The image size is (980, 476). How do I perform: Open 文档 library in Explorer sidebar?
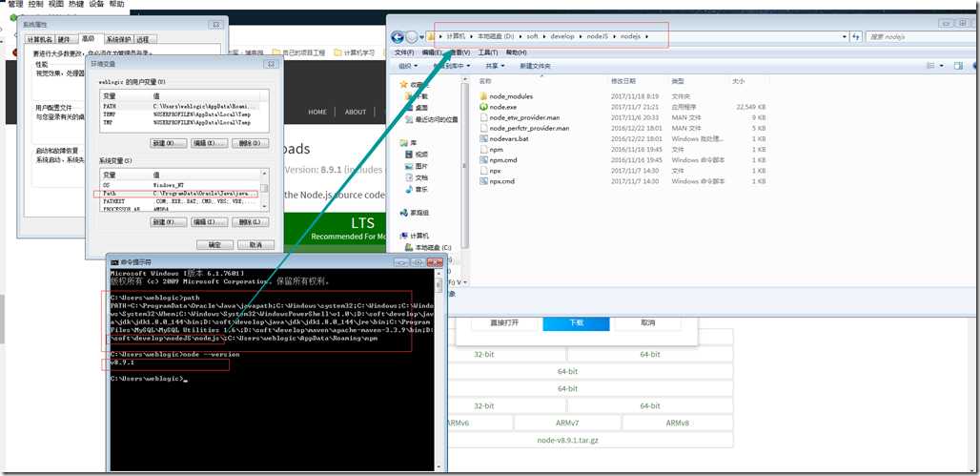coord(417,177)
